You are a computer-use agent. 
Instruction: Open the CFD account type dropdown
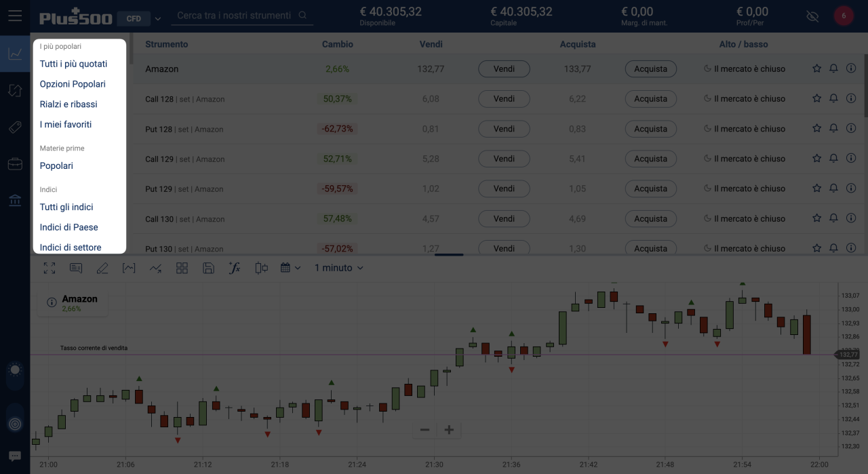coord(140,18)
